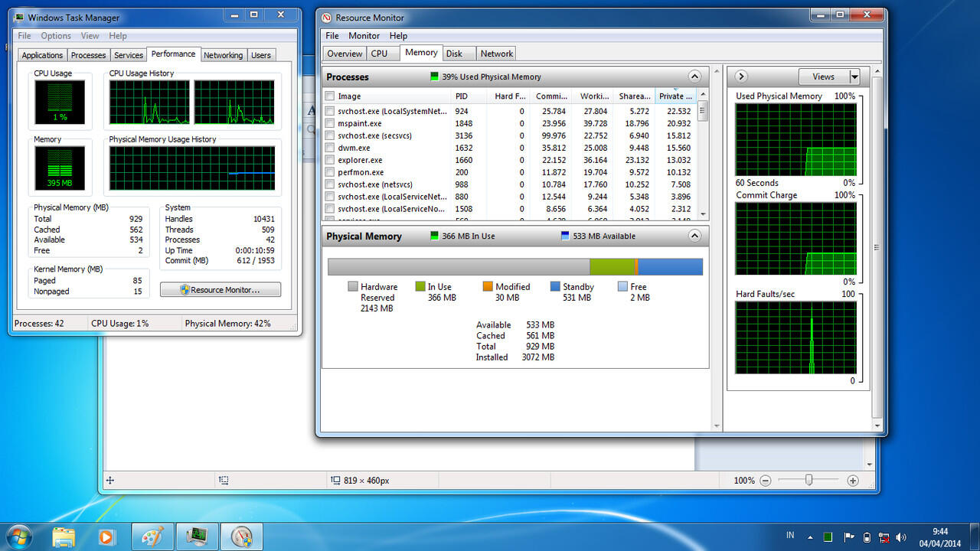Open Windows Explorer from the taskbar
The width and height of the screenshot is (980, 551).
click(64, 536)
